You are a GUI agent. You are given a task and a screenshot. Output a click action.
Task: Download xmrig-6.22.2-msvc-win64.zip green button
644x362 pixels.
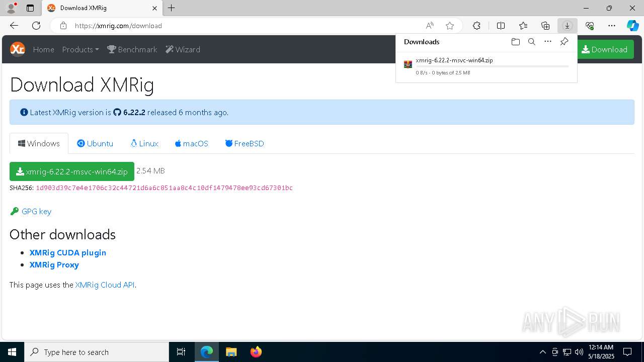pos(72,171)
